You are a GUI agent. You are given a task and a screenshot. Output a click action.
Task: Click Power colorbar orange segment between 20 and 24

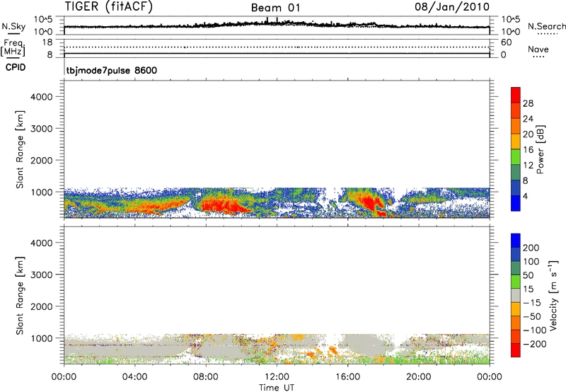pyautogui.click(x=516, y=126)
